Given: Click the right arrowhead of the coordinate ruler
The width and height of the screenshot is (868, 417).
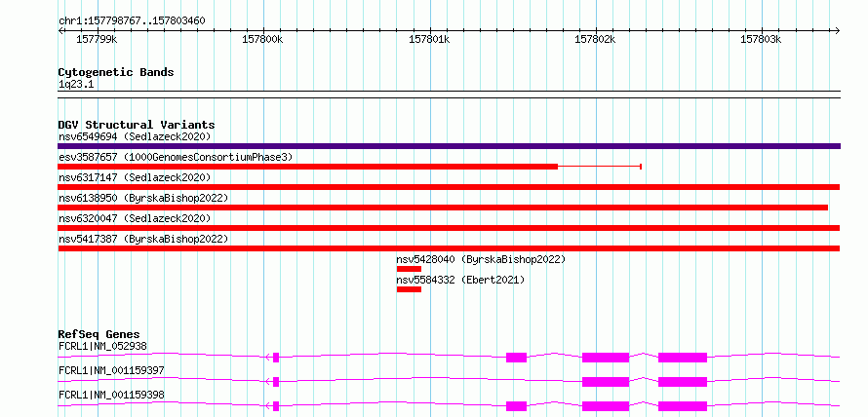Looking at the screenshot, I should (838, 30).
